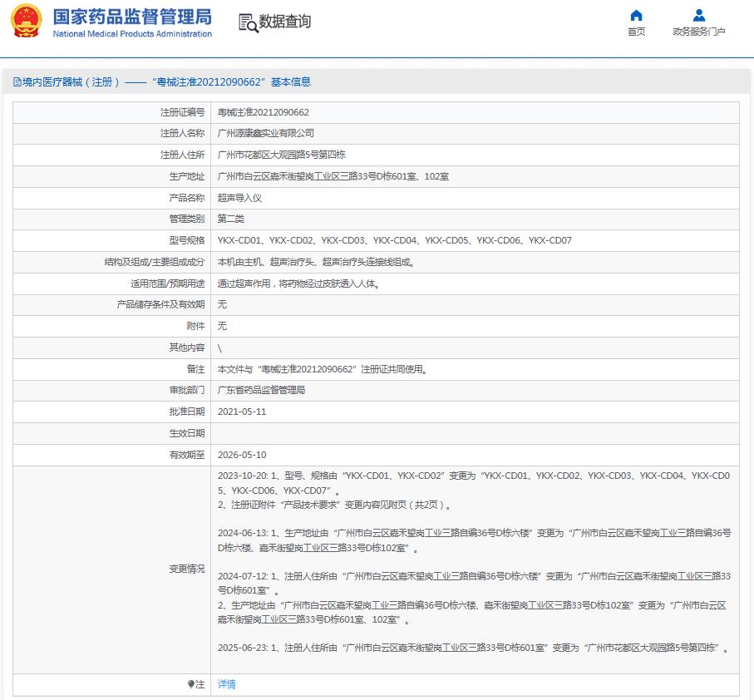Viewport: 754px width, 700px height.
Task: Click the national emblem logo
Action: click(26, 22)
